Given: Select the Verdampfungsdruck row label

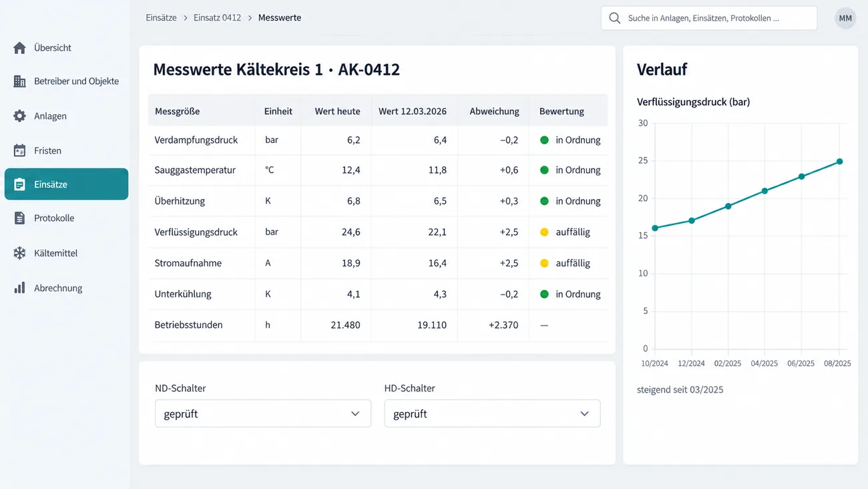Looking at the screenshot, I should (196, 140).
